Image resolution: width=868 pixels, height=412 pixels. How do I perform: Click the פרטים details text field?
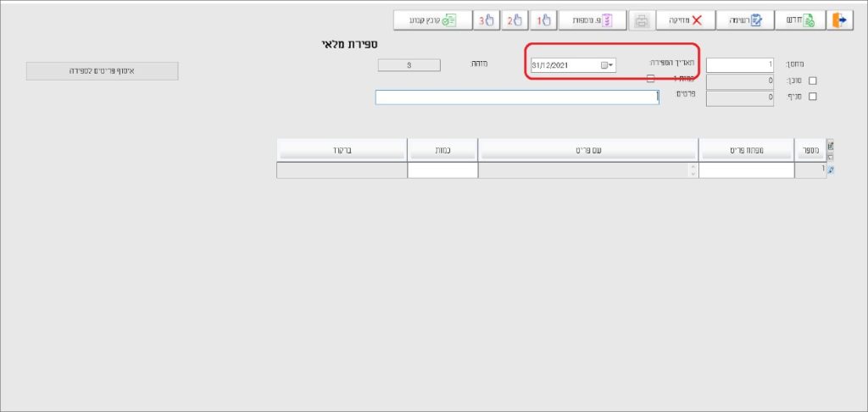pyautogui.click(x=517, y=97)
